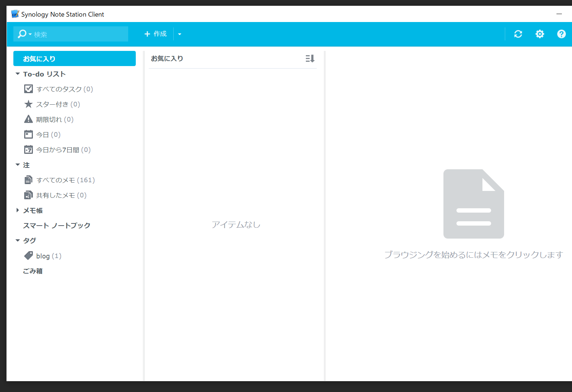This screenshot has width=572, height=392.
Task: Open the dropdown arrow next to 作成
Action: [179, 34]
